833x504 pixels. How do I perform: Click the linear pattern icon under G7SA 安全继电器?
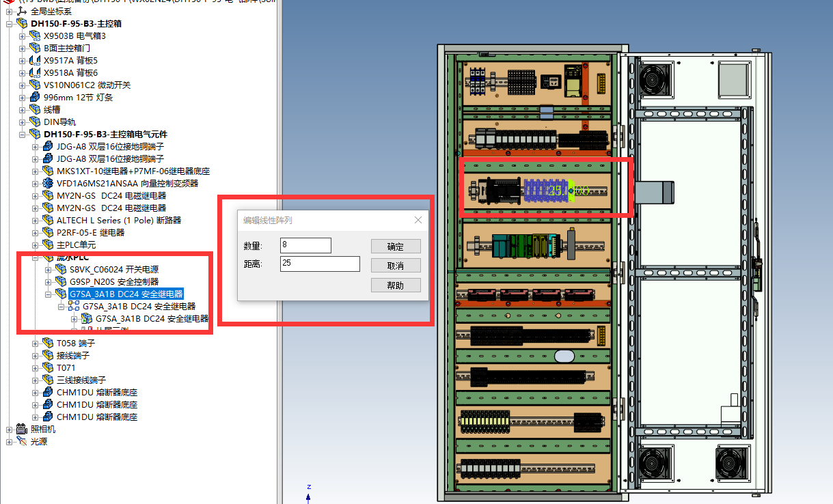[x=73, y=307]
